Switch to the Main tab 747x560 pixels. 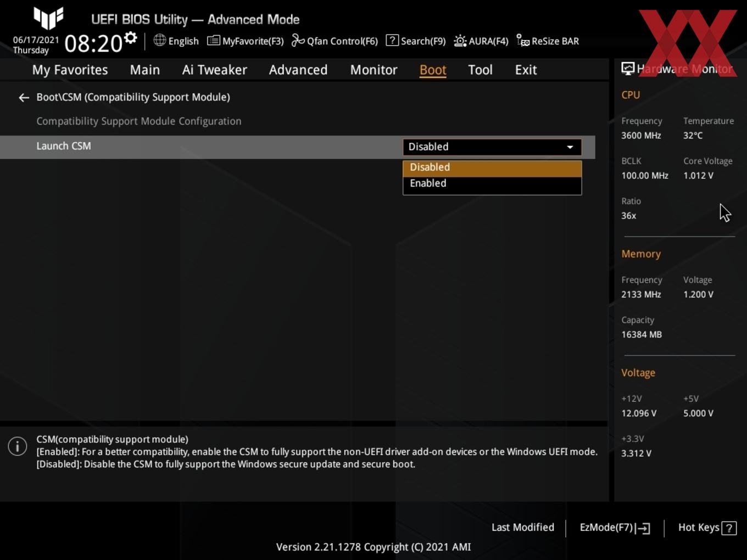pyautogui.click(x=145, y=70)
